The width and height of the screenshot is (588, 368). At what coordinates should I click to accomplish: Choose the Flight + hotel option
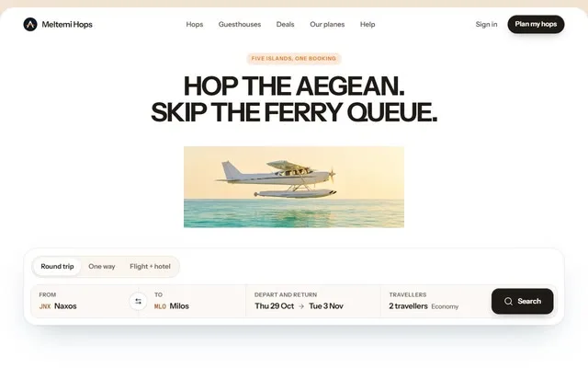pyautogui.click(x=150, y=266)
